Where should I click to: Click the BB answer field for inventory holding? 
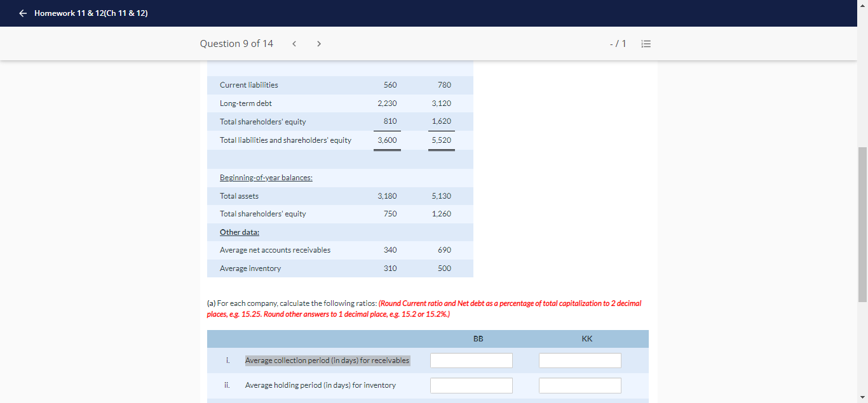tap(471, 385)
